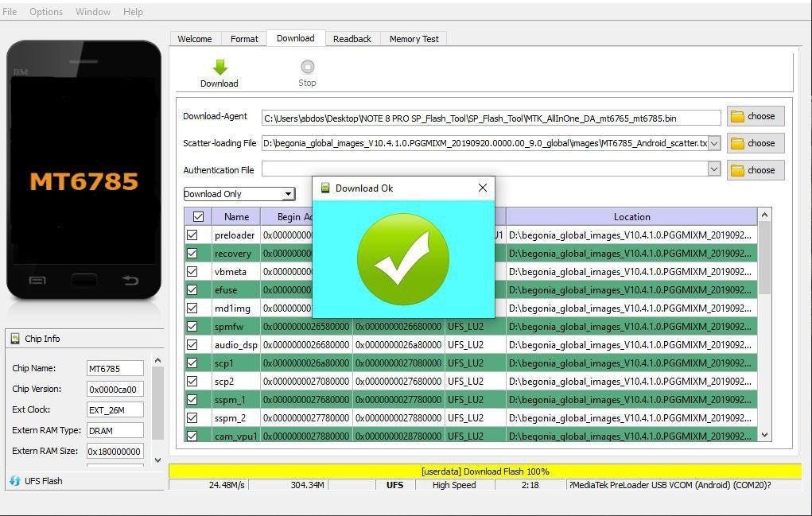Expand the Authentication File dropdown
Screen dimensions: 812x516
click(x=714, y=169)
